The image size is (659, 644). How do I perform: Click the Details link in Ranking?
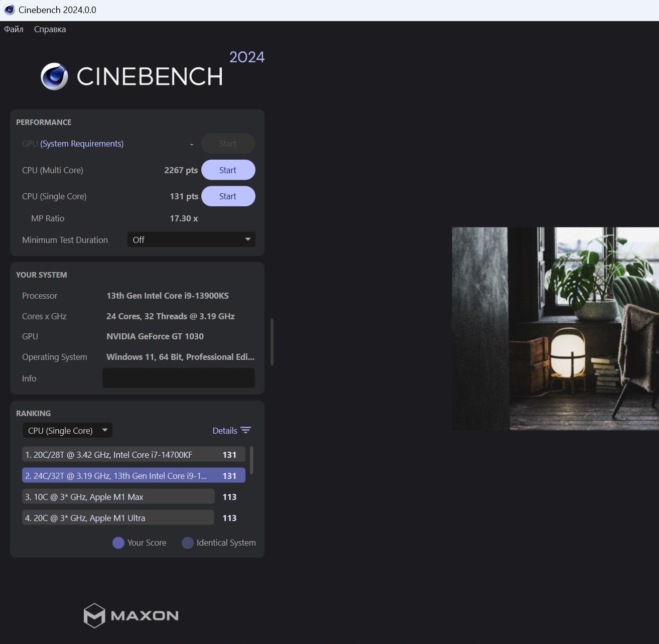click(224, 431)
